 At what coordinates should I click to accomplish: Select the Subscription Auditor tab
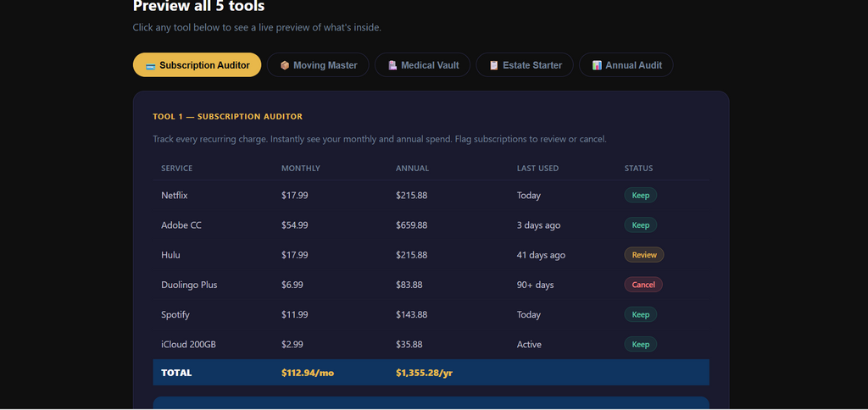197,64
